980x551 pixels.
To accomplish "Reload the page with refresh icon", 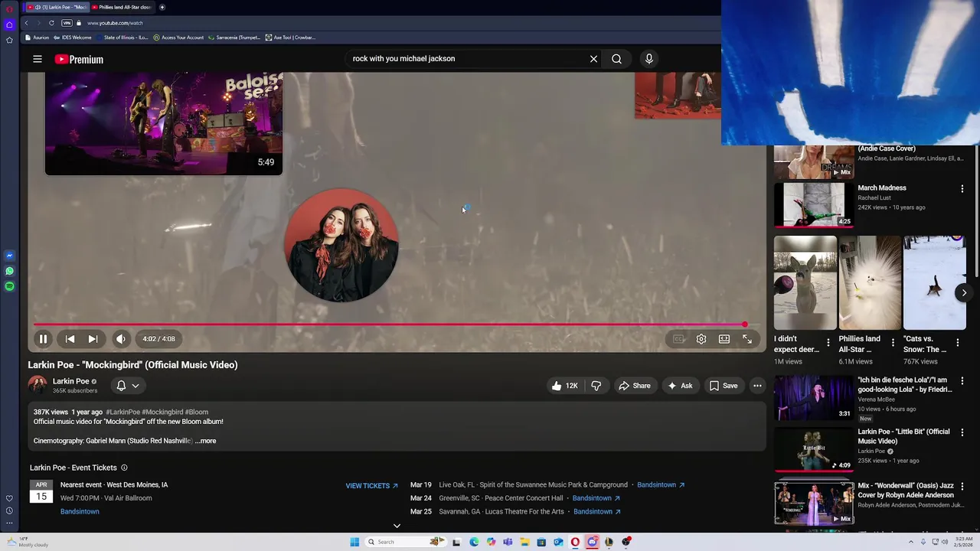I will click(x=51, y=23).
